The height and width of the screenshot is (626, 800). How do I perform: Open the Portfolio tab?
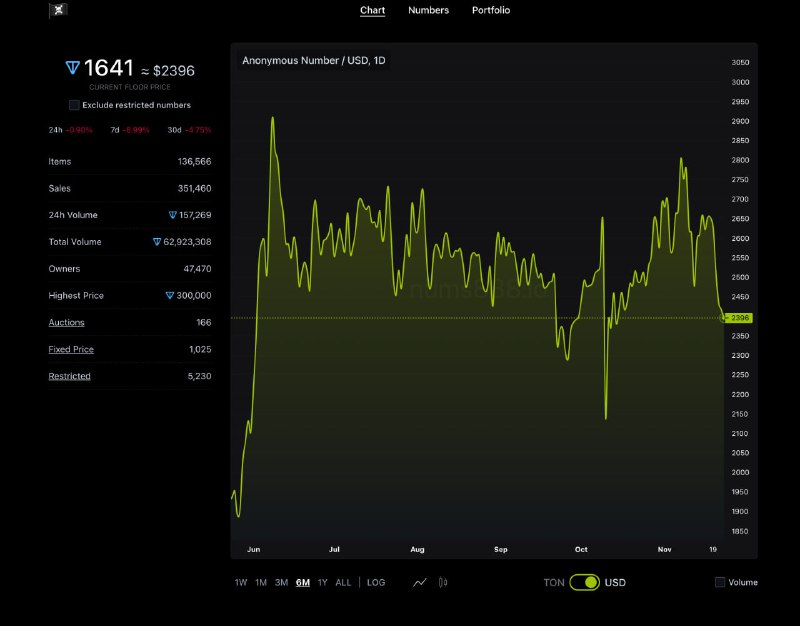491,10
